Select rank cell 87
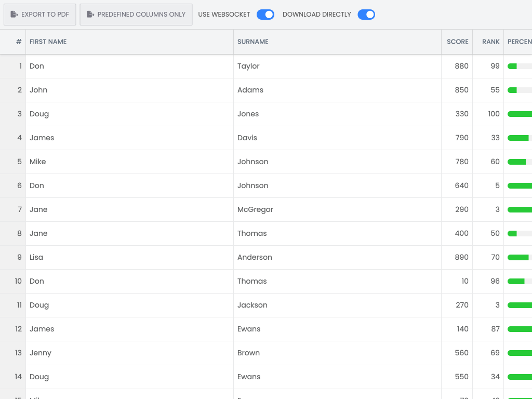Image resolution: width=532 pixels, height=399 pixels. 488,329
